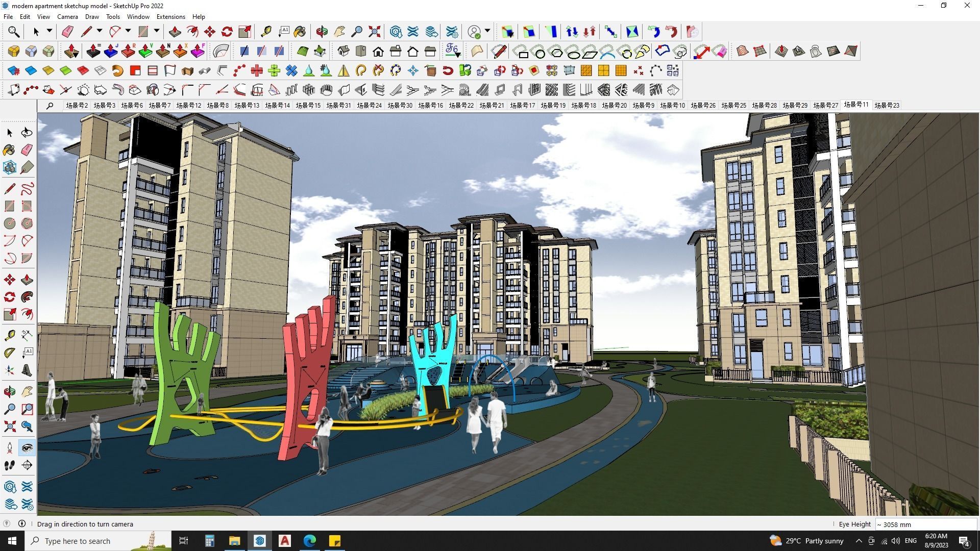980x551 pixels.
Task: Activate the Axes tool in left toolbar
Action: pyautogui.click(x=10, y=370)
